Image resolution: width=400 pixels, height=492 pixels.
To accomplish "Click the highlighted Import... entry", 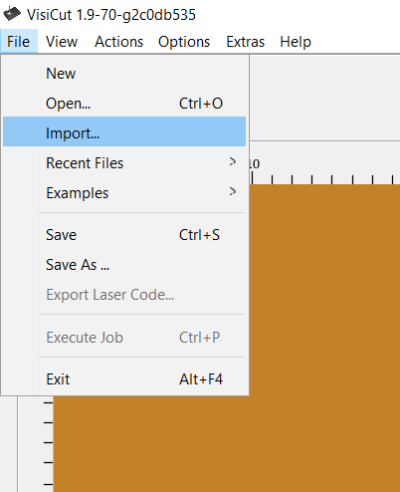I will [124, 132].
